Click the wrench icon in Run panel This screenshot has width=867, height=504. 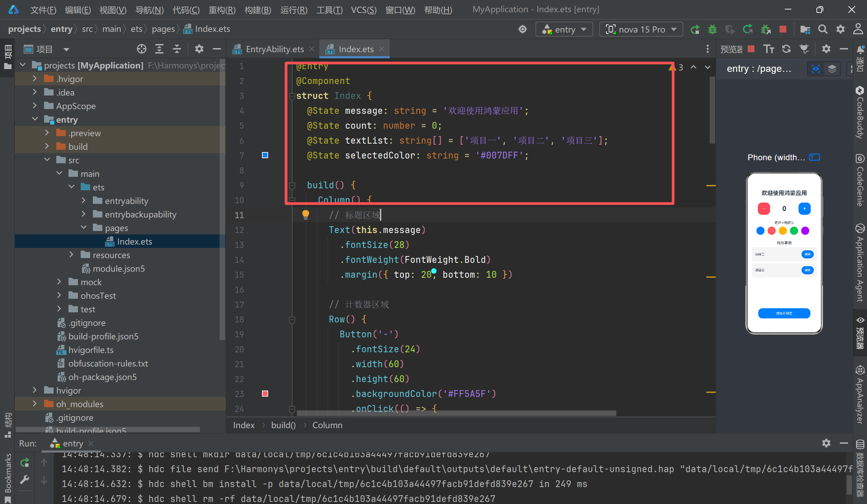(x=24, y=480)
